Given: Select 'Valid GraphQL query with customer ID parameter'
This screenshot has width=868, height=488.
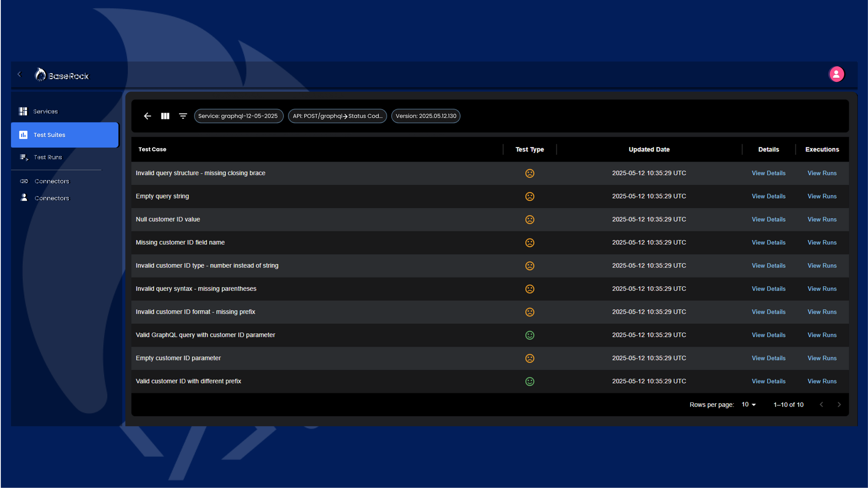Looking at the screenshot, I should click(x=205, y=335).
